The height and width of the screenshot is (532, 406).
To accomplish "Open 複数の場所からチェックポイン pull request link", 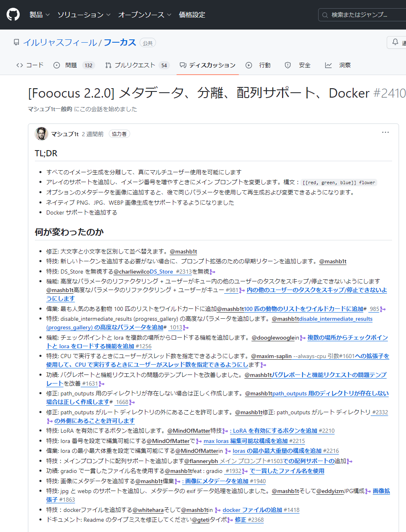I will coord(348,338).
